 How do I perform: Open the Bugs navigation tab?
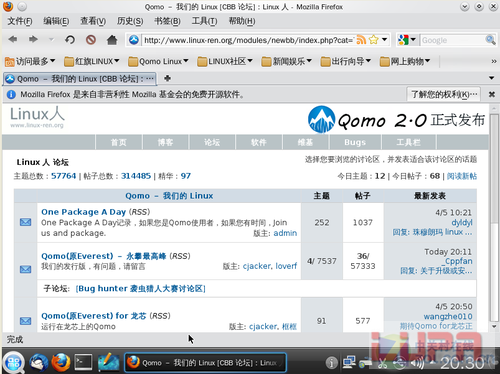click(355, 142)
